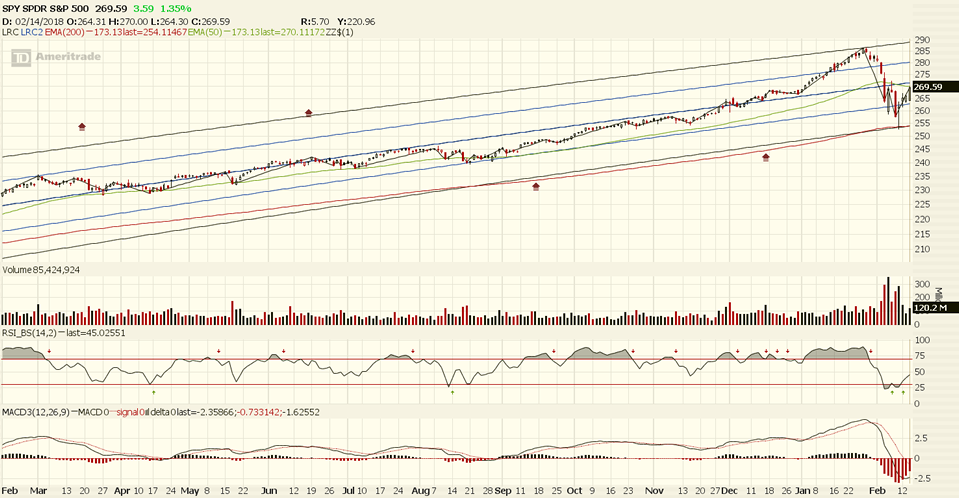Click the Aug label on the date axis

[418, 492]
